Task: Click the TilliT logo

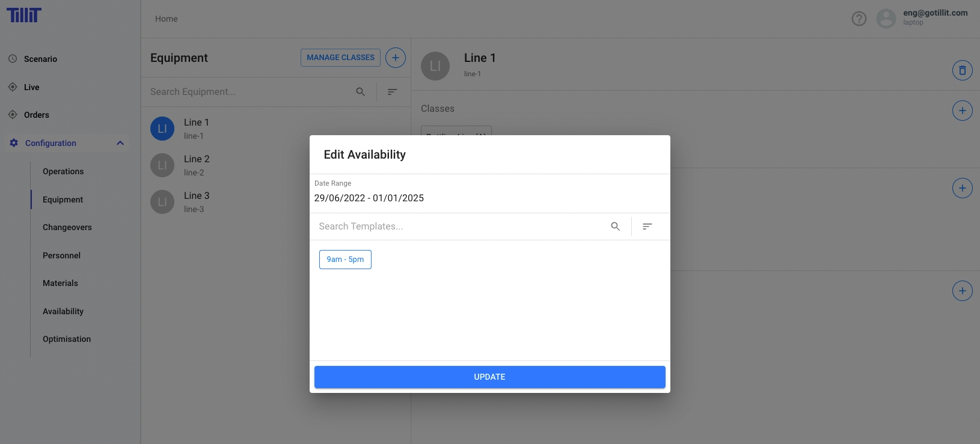Action: (24, 15)
